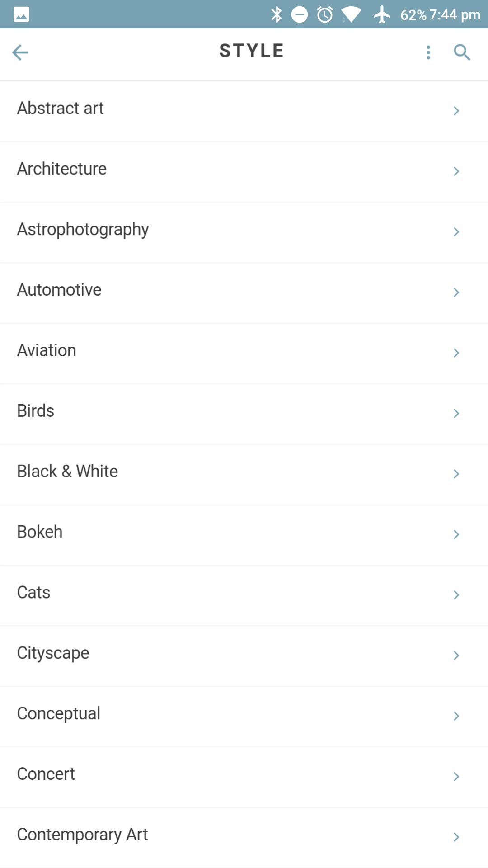488x868 pixels.
Task: Open the Aviation style category
Action: click(47, 350)
